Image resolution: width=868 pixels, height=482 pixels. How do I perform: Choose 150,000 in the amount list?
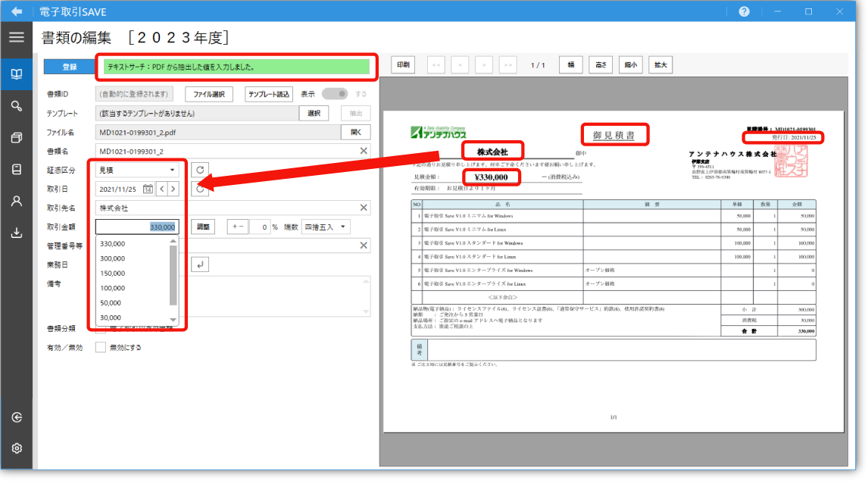pyautogui.click(x=114, y=273)
